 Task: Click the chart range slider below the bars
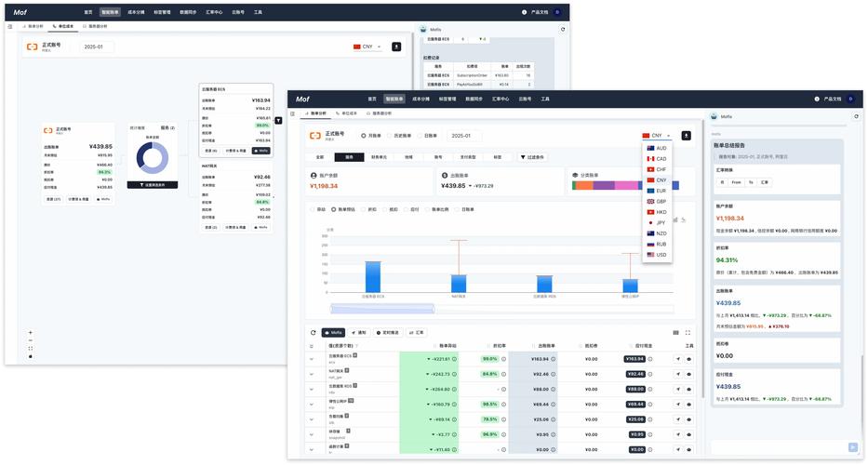383,309
